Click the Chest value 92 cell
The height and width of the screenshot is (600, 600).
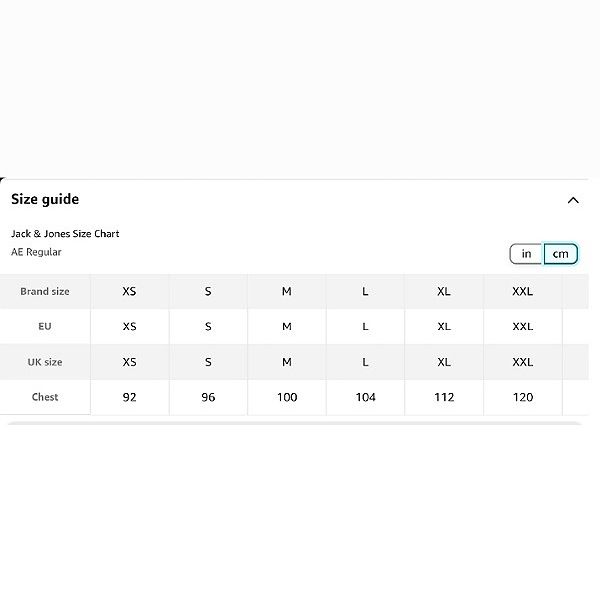pyautogui.click(x=130, y=397)
